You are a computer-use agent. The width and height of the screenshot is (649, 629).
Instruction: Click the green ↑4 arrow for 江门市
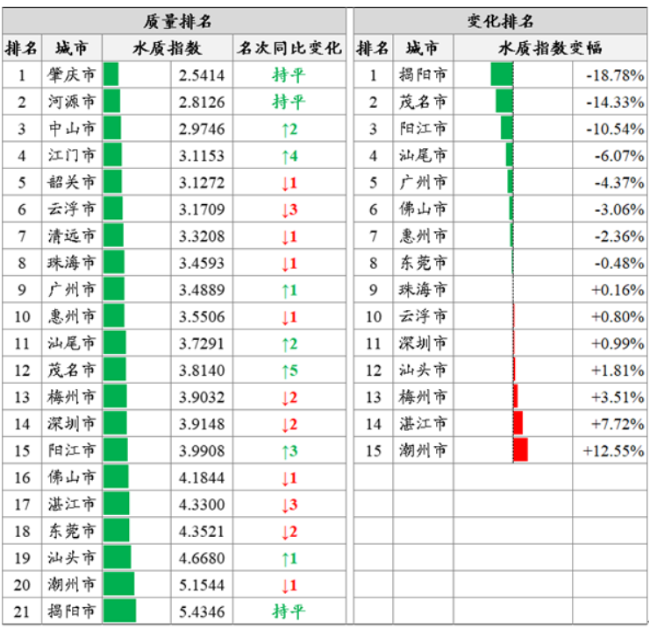288,155
